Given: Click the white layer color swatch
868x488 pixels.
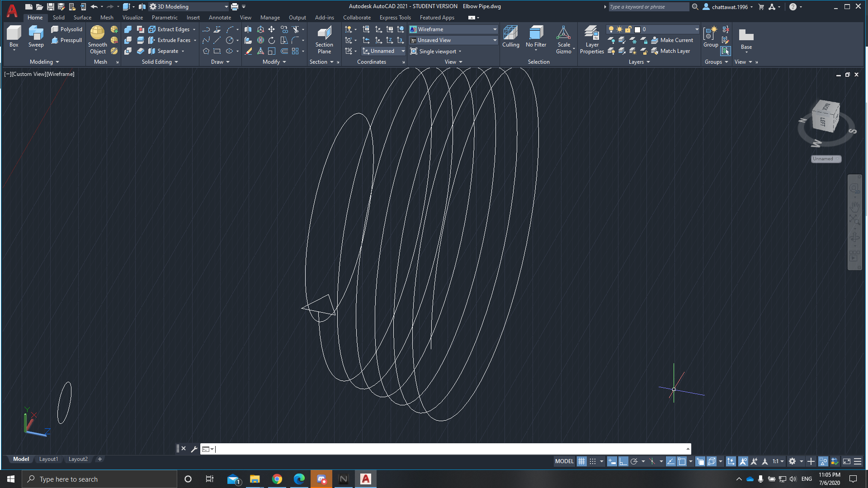Looking at the screenshot, I should [x=637, y=29].
